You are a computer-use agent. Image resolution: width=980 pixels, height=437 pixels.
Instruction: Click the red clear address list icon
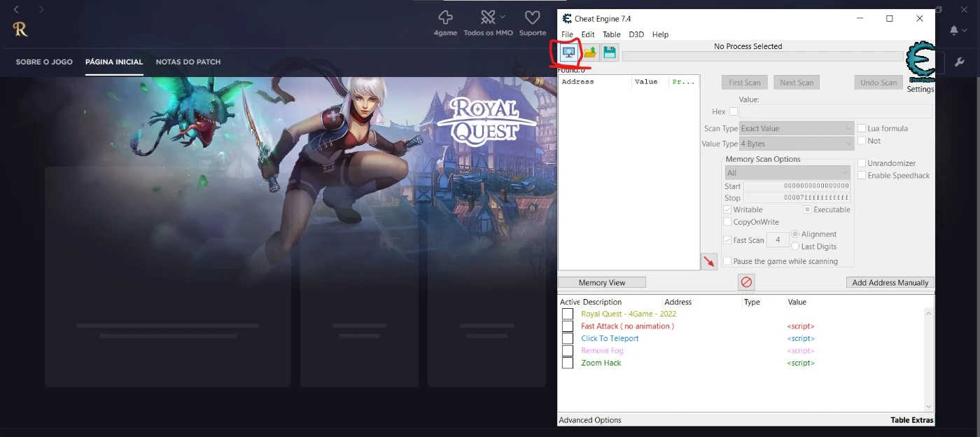(746, 282)
